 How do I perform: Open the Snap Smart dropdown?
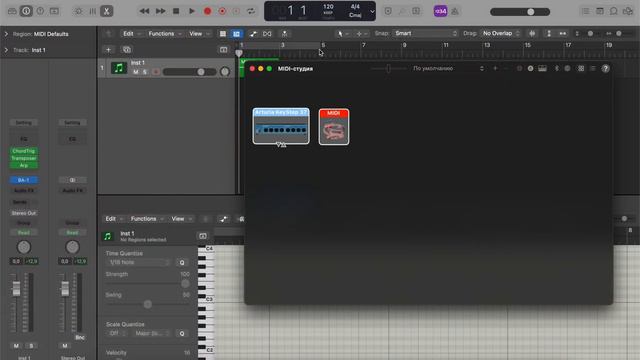[x=425, y=33]
